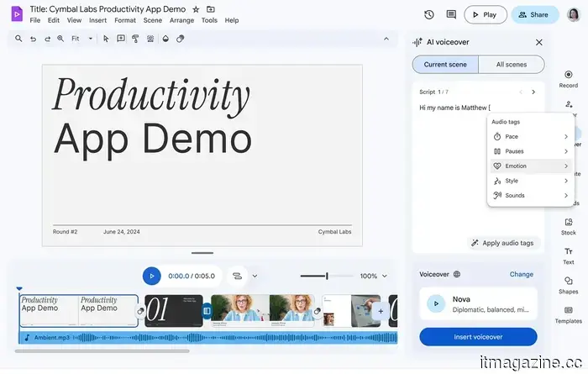Expand the Style audio tag submenu
Screen dimensions: 588x374
tap(531, 181)
